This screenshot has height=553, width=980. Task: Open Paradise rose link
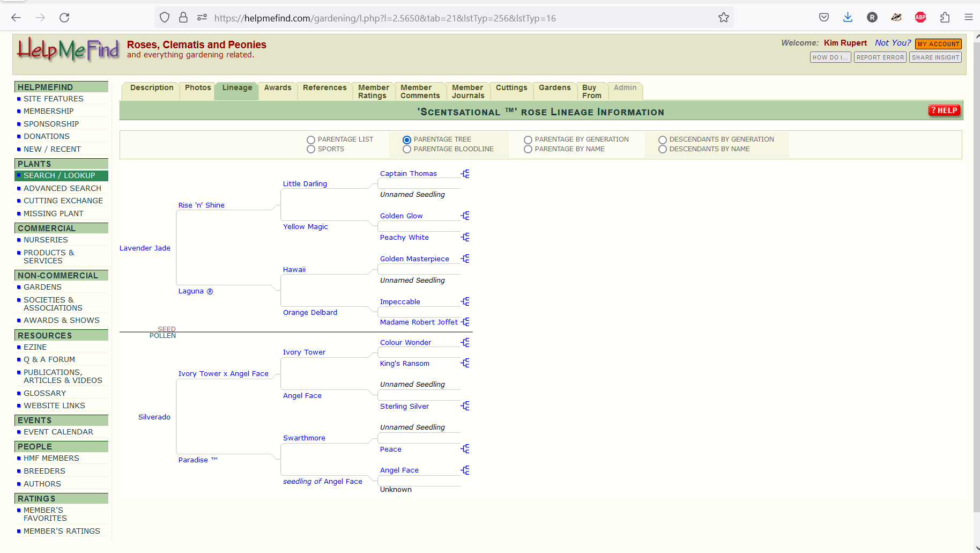click(x=198, y=460)
